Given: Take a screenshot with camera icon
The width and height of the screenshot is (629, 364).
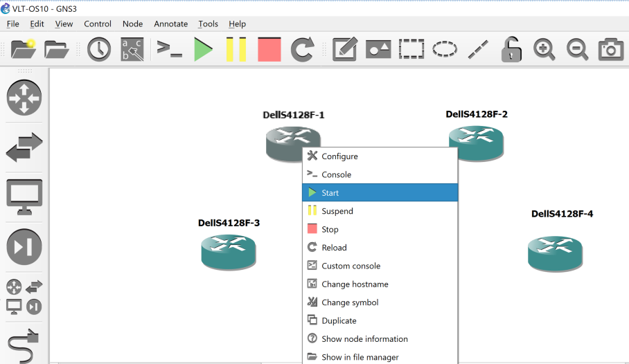Looking at the screenshot, I should [x=610, y=49].
